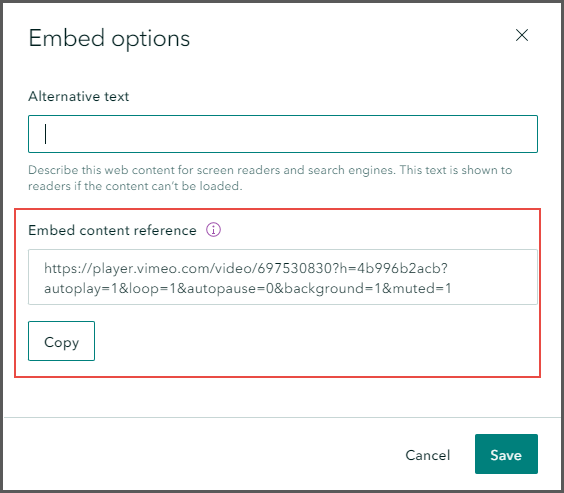564x493 pixels.
Task: Click the Alternative text label
Action: click(x=78, y=96)
